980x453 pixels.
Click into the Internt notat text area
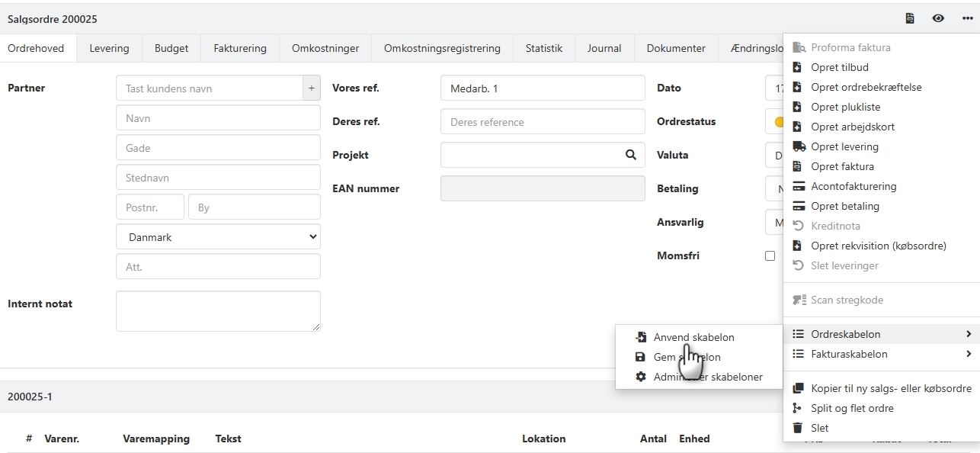pyautogui.click(x=218, y=311)
